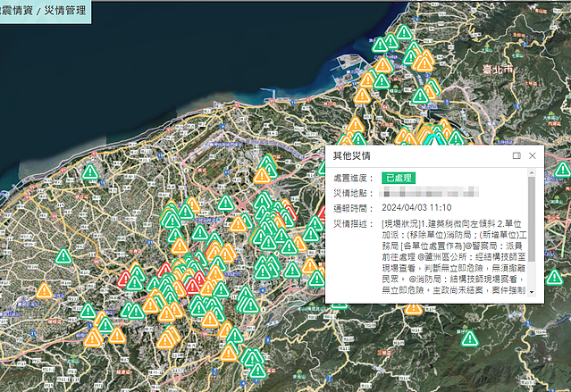Open the northernmost green warning marker on map

404,32
